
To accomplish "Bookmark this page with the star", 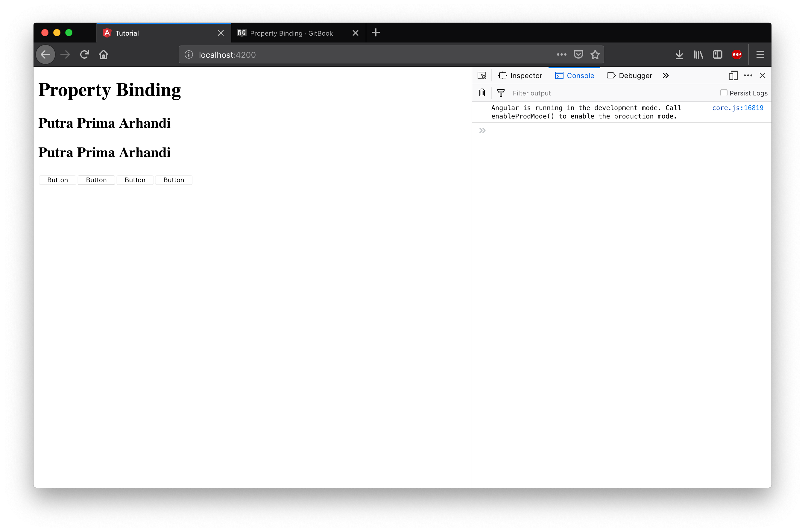I will click(595, 55).
